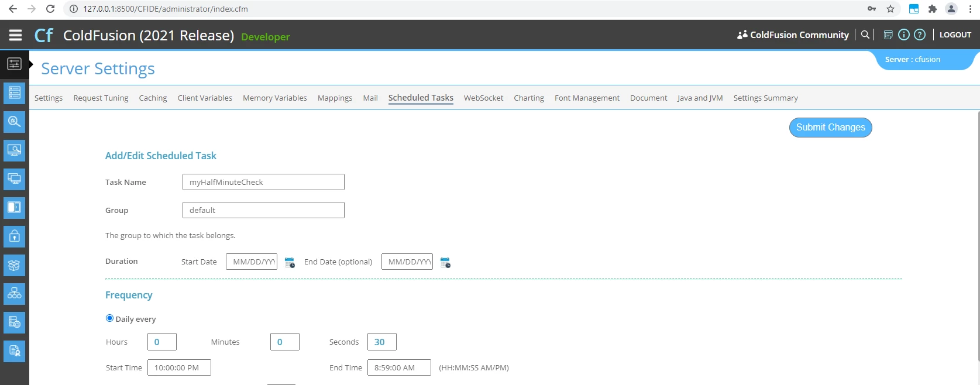Image resolution: width=980 pixels, height=385 pixels.
Task: Click browser back arrow
Action: click(13, 9)
